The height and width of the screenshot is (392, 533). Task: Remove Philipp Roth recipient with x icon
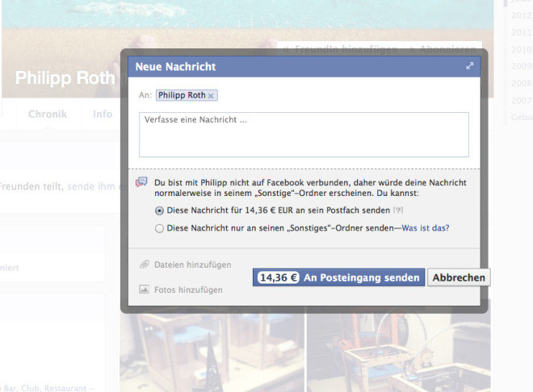point(211,96)
